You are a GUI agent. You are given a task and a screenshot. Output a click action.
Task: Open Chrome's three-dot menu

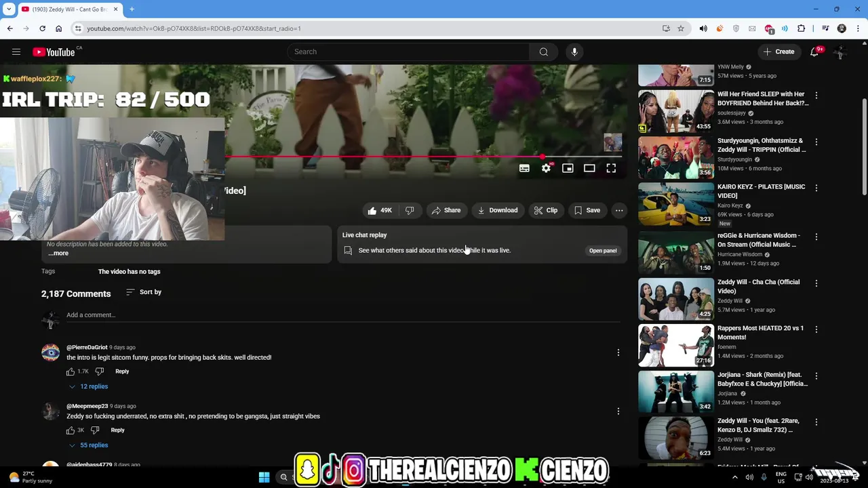click(x=858, y=28)
